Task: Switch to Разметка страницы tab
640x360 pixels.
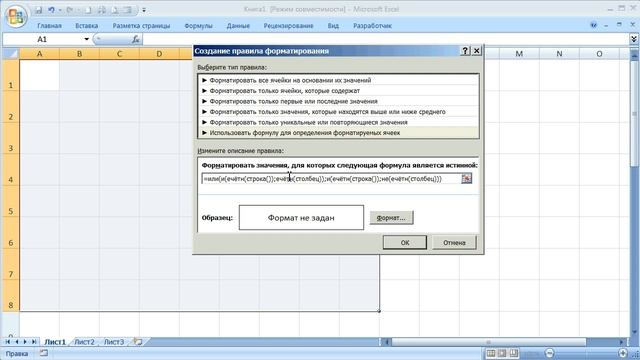Action: pyautogui.click(x=141, y=26)
